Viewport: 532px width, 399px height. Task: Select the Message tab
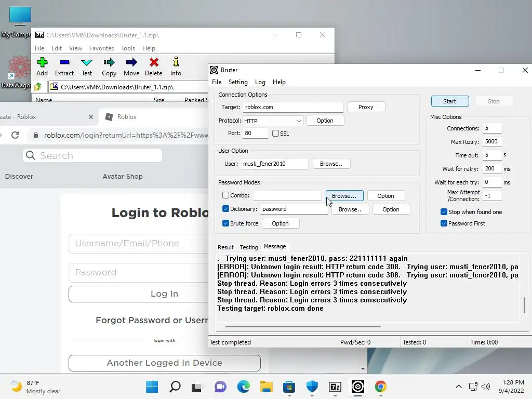pyautogui.click(x=275, y=246)
